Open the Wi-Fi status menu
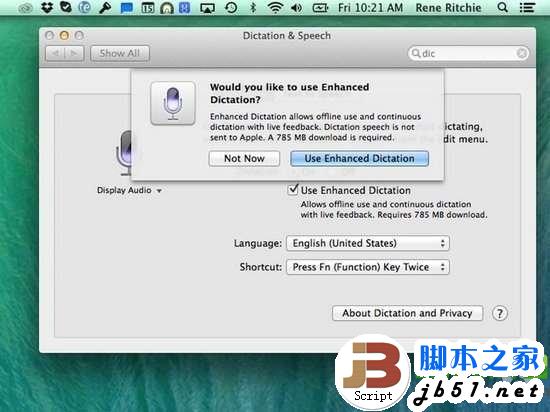The width and height of the screenshot is (550, 412). 275,8
